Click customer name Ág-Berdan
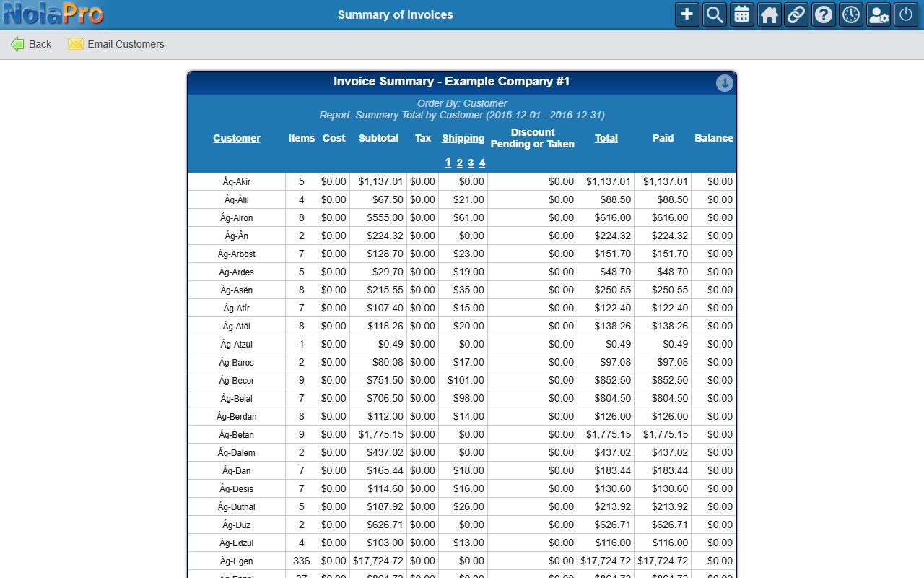Screen dimensions: 924x578 click(237, 417)
